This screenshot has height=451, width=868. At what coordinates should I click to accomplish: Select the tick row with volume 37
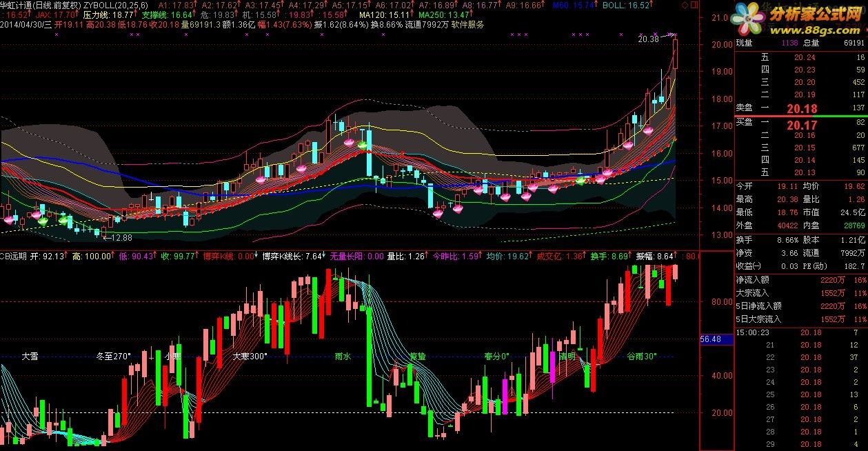tap(800, 357)
